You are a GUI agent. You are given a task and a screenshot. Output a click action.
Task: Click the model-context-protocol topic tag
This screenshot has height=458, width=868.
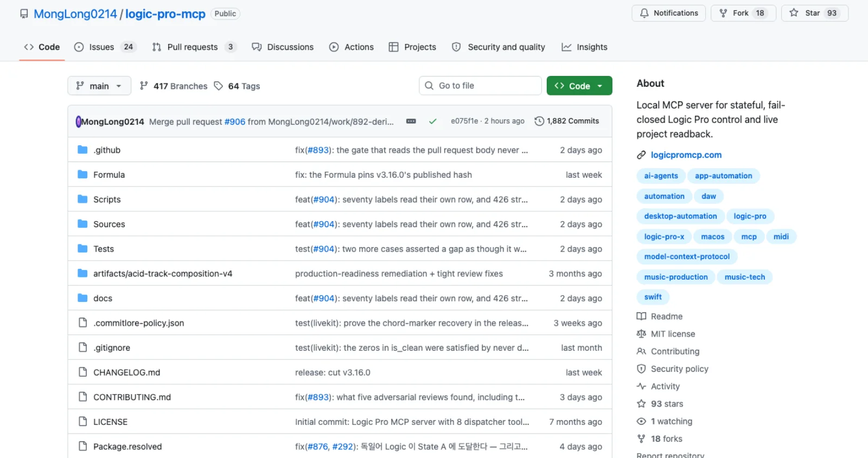(x=687, y=256)
